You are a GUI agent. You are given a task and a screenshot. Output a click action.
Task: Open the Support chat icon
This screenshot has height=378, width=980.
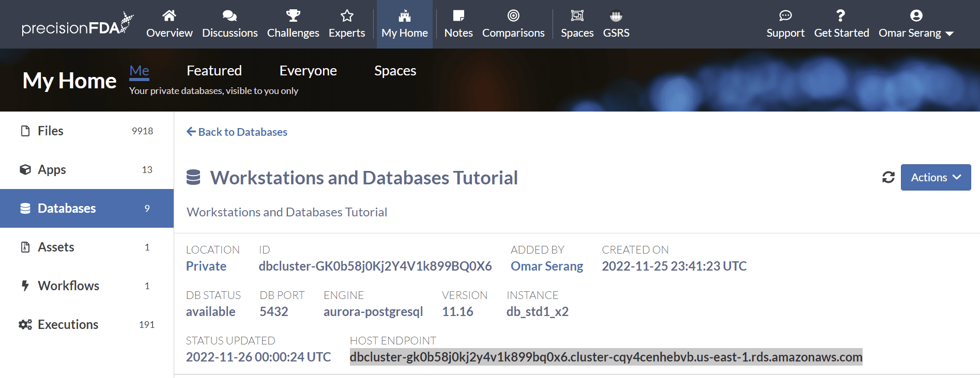(x=785, y=16)
